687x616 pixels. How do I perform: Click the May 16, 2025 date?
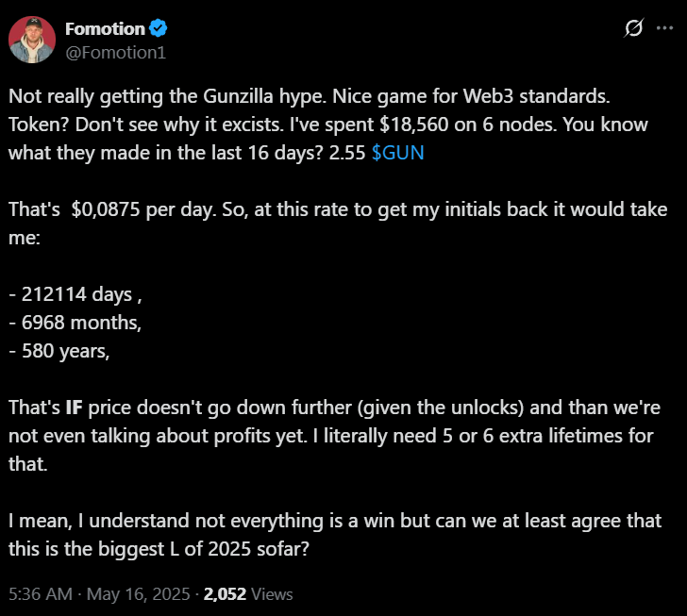click(x=138, y=594)
